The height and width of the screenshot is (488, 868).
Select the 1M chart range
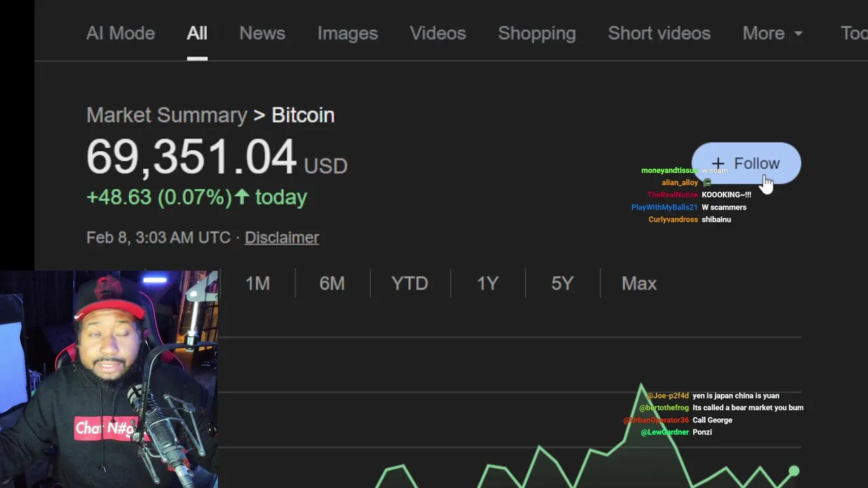pyautogui.click(x=257, y=283)
